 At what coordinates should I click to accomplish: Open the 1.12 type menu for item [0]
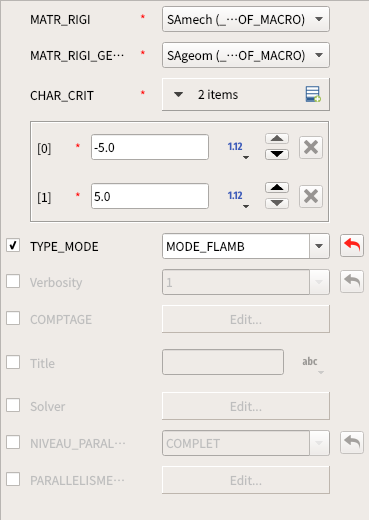238,149
